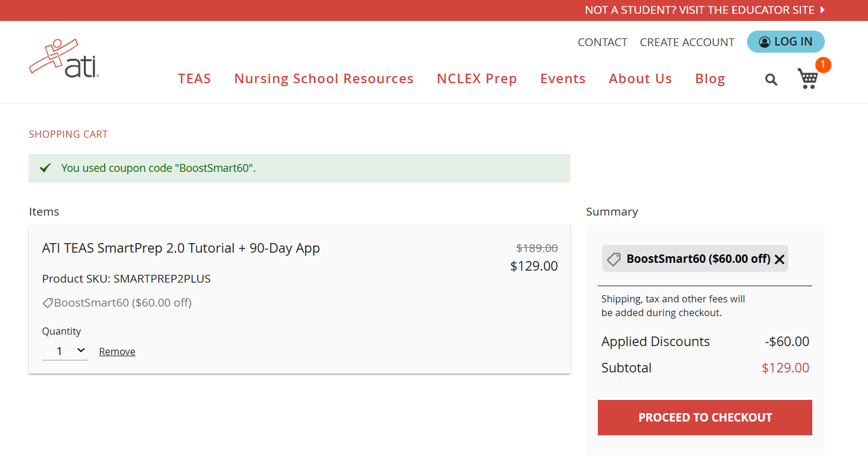Open the Create Account link
868x476 pixels.
pos(686,43)
